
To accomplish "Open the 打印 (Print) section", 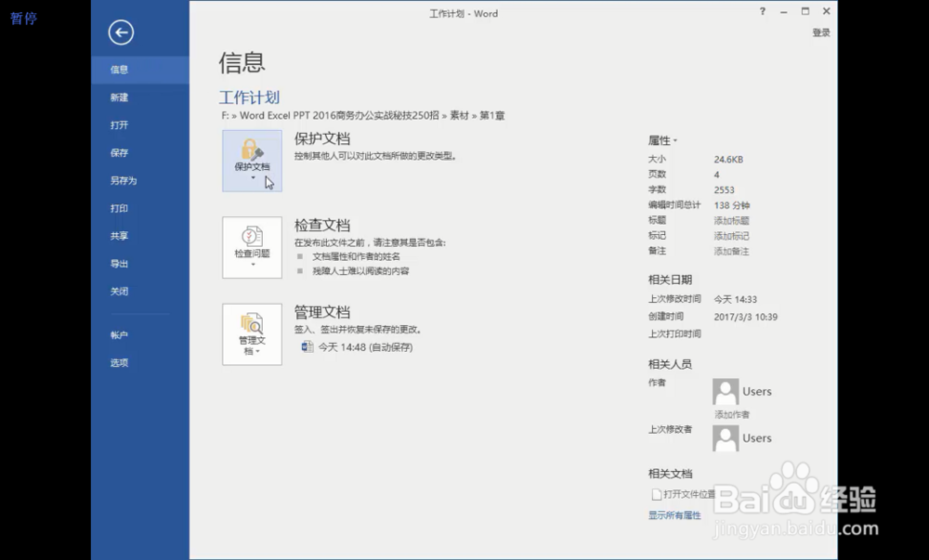I will click(119, 208).
